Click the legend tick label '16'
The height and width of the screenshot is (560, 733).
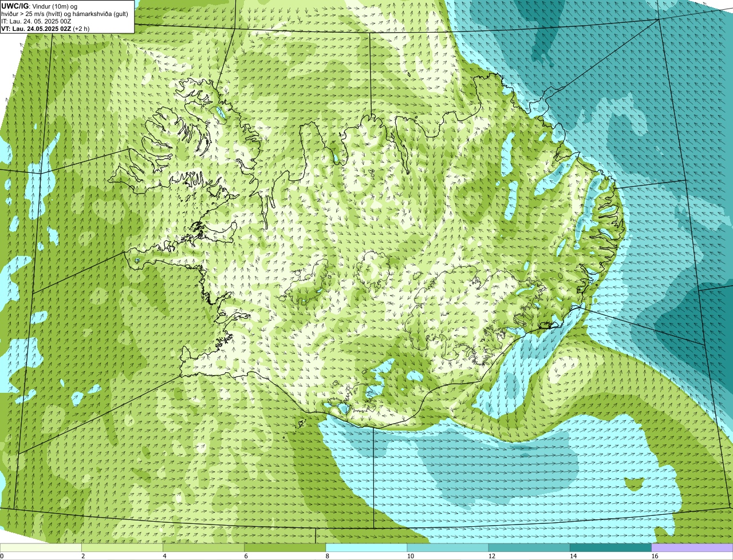(x=655, y=556)
